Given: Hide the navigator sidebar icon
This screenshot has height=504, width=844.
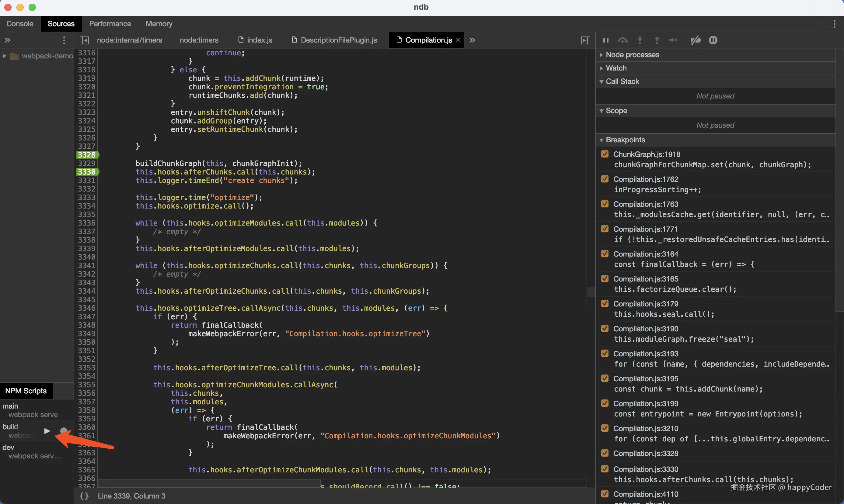Looking at the screenshot, I should [x=84, y=40].
